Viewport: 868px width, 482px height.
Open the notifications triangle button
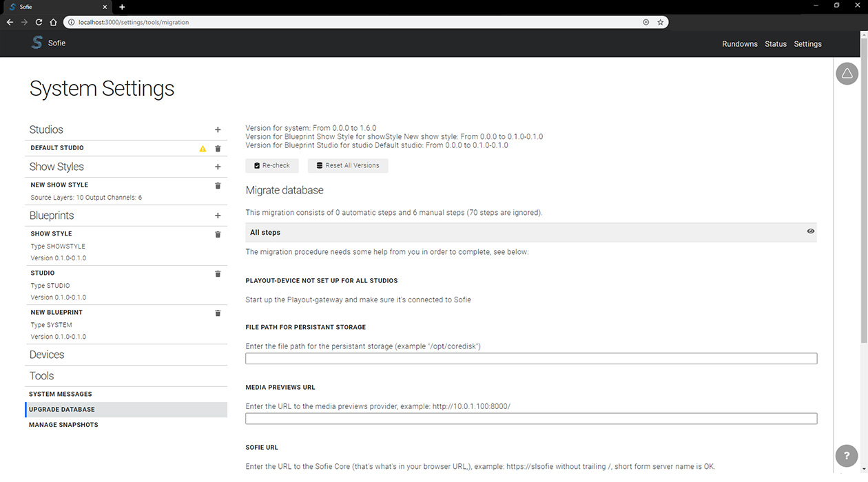coord(847,74)
